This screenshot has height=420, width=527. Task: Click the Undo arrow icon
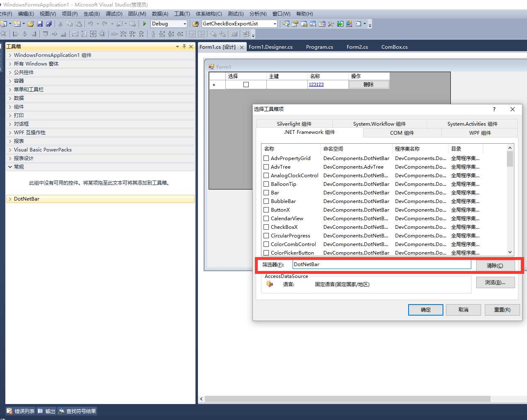[x=91, y=24]
